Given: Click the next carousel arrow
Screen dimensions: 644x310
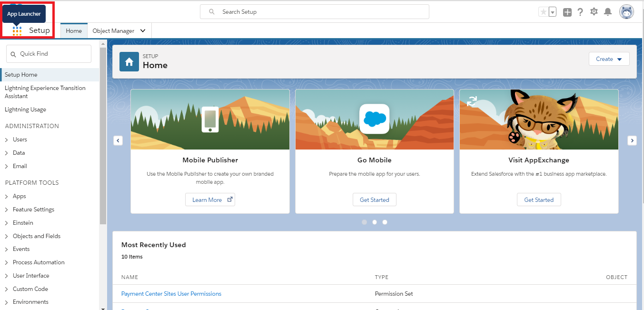Looking at the screenshot, I should (632, 140).
